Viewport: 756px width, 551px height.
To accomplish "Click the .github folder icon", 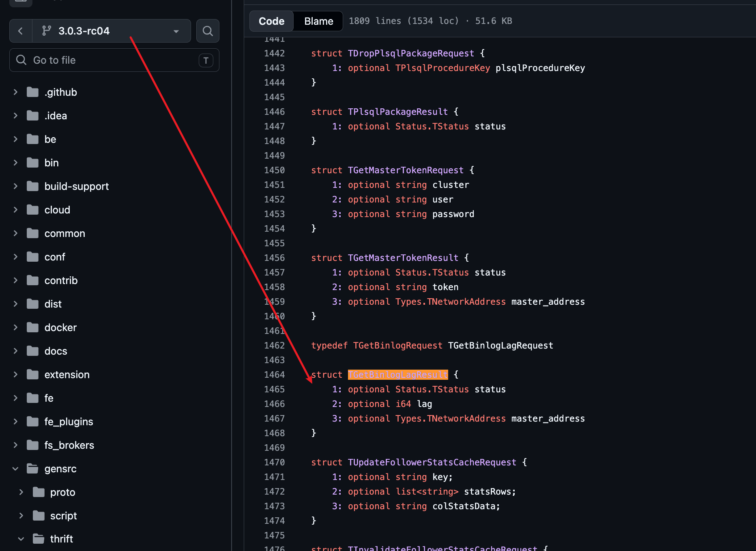I will [32, 92].
